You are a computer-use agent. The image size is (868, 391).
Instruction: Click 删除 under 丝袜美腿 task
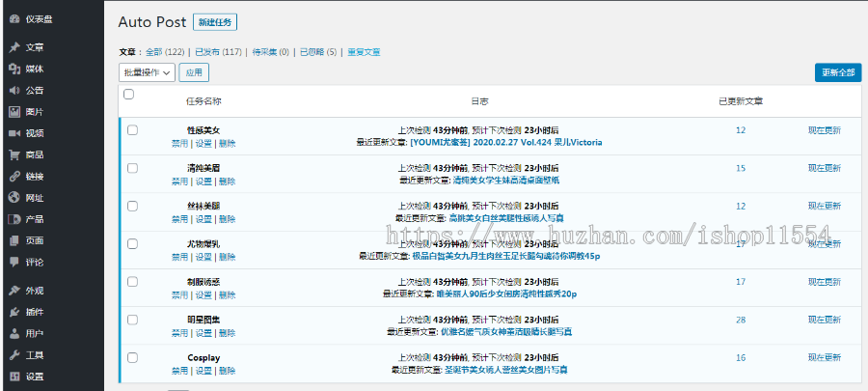[x=228, y=219]
